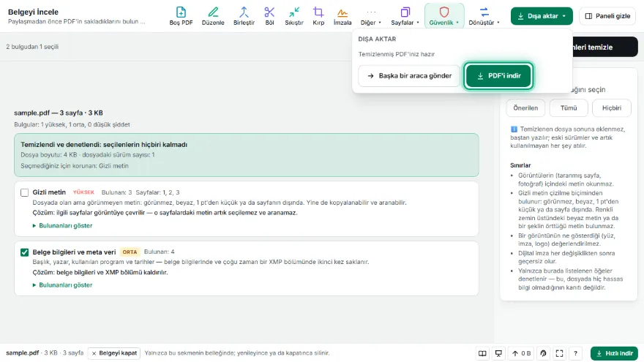This screenshot has width=644, height=362.
Task: Open the Dönüştür convert dropdown
Action: (484, 16)
